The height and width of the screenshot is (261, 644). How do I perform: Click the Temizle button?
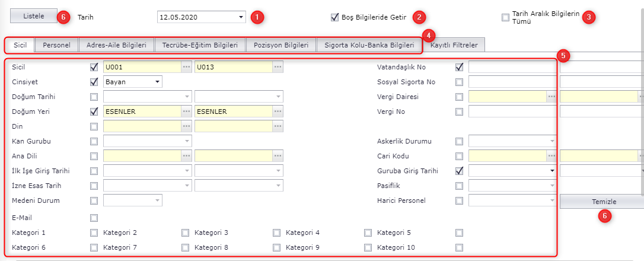[x=601, y=202]
